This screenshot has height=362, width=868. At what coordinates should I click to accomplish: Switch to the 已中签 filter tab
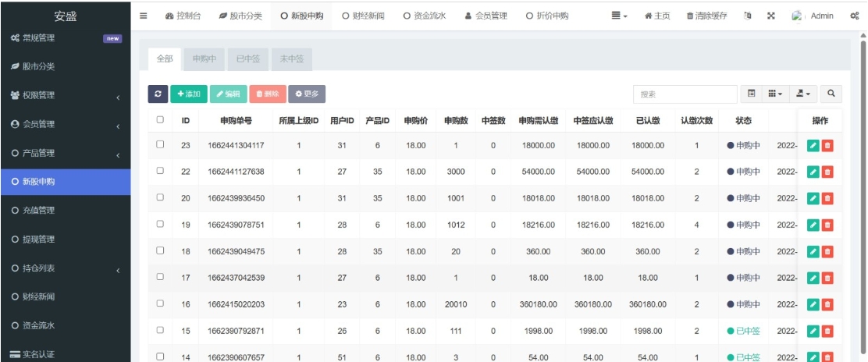pyautogui.click(x=247, y=59)
